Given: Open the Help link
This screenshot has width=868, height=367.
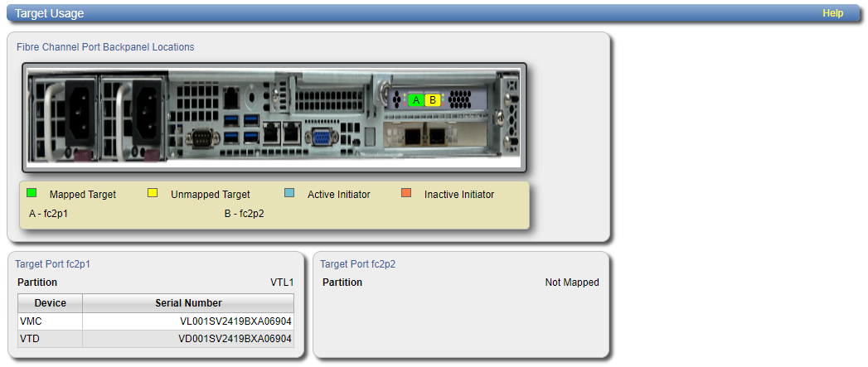Looking at the screenshot, I should point(832,13).
